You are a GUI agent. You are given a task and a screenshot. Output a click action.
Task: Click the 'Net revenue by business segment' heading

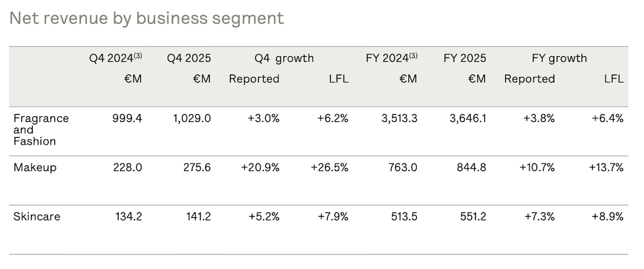(x=146, y=18)
